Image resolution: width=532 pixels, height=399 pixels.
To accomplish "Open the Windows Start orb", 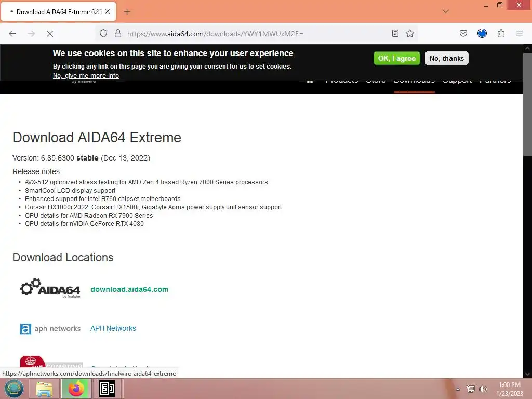I will pyautogui.click(x=14, y=389).
